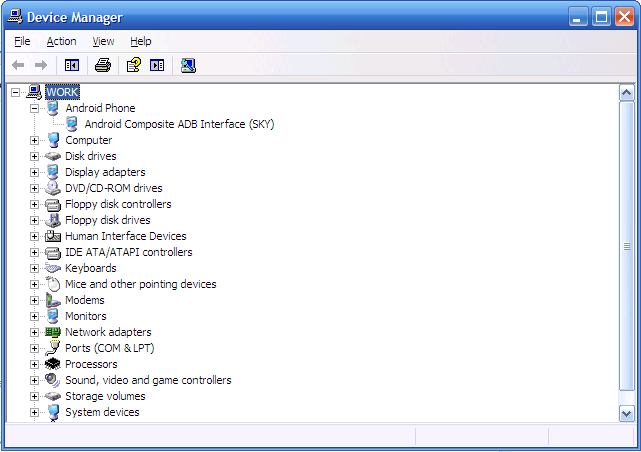The width and height of the screenshot is (641, 452).
Task: Click the Sound, video and game controllers icon
Action: tap(53, 380)
